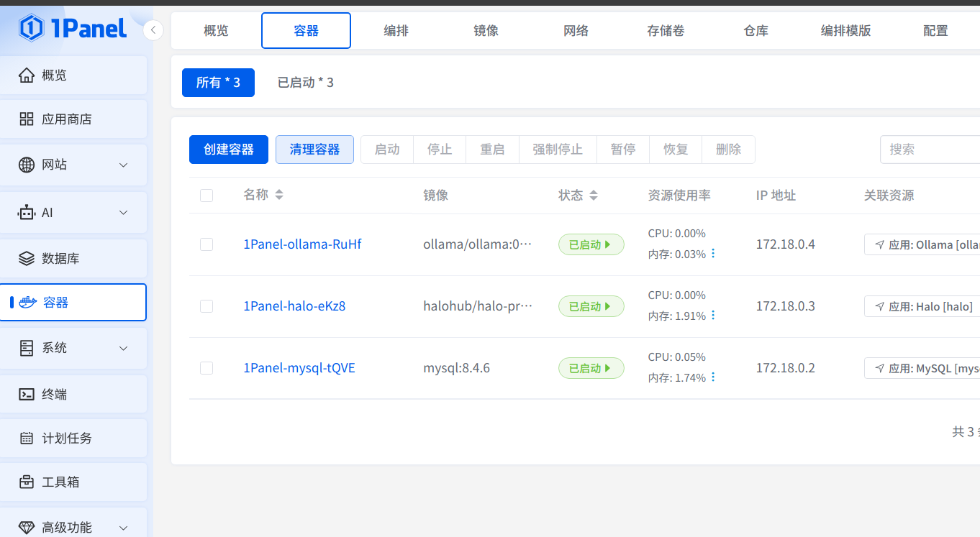Viewport: 980px width, 537px height.
Task: Click the 创建容器 button
Action: point(229,150)
